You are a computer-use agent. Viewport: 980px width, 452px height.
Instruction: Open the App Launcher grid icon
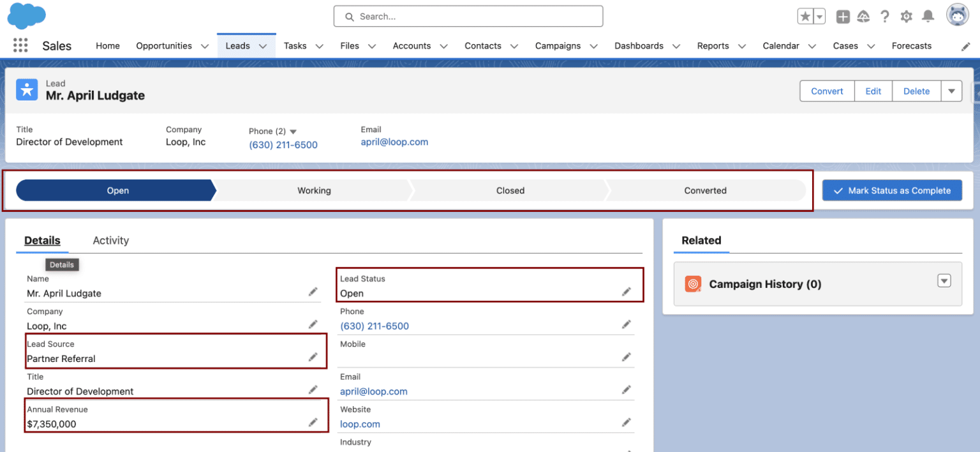(20, 45)
